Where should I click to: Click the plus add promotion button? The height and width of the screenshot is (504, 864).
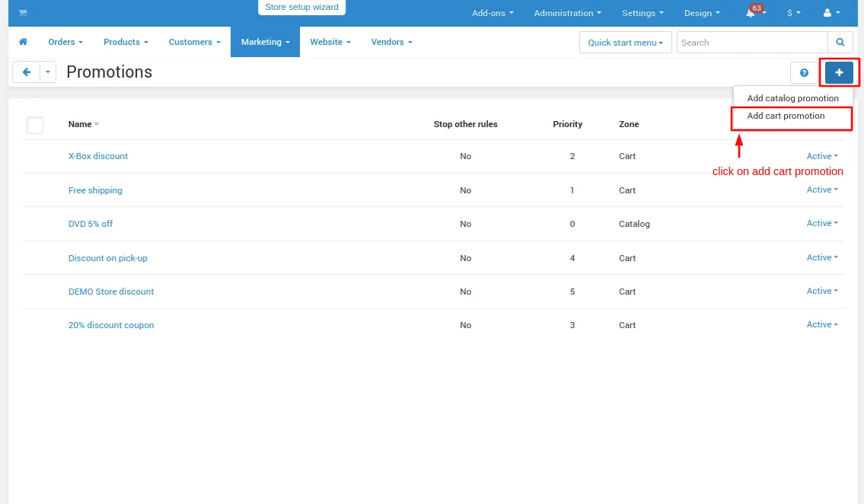839,73
